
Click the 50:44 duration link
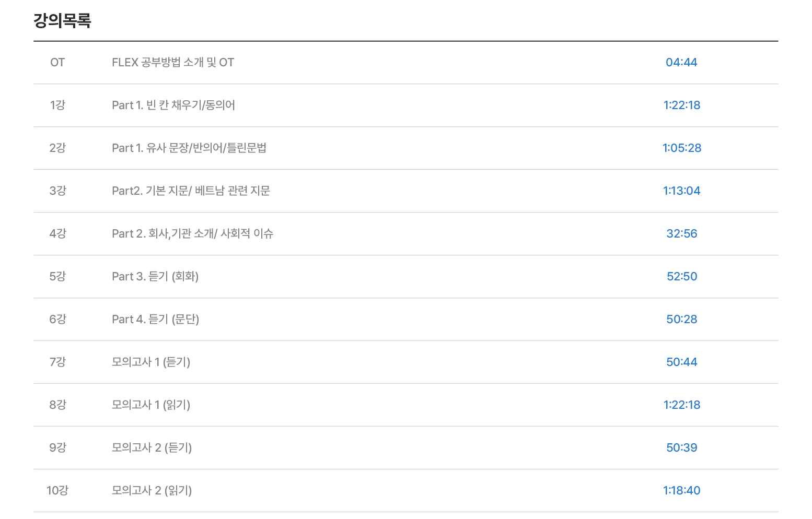pos(681,362)
